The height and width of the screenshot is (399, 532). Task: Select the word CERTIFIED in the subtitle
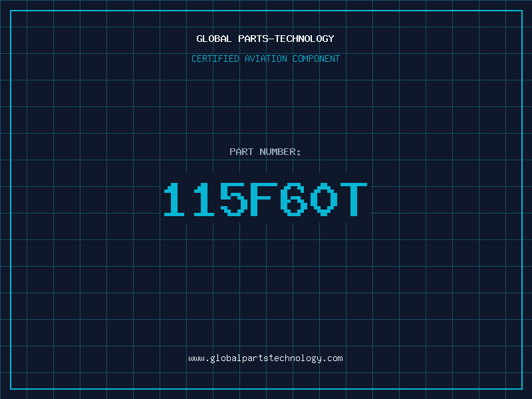pos(216,59)
